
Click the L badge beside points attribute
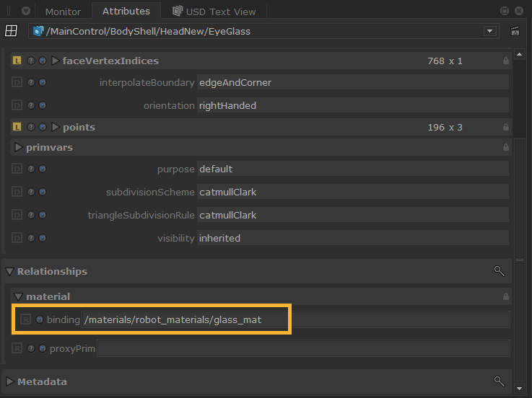click(17, 128)
